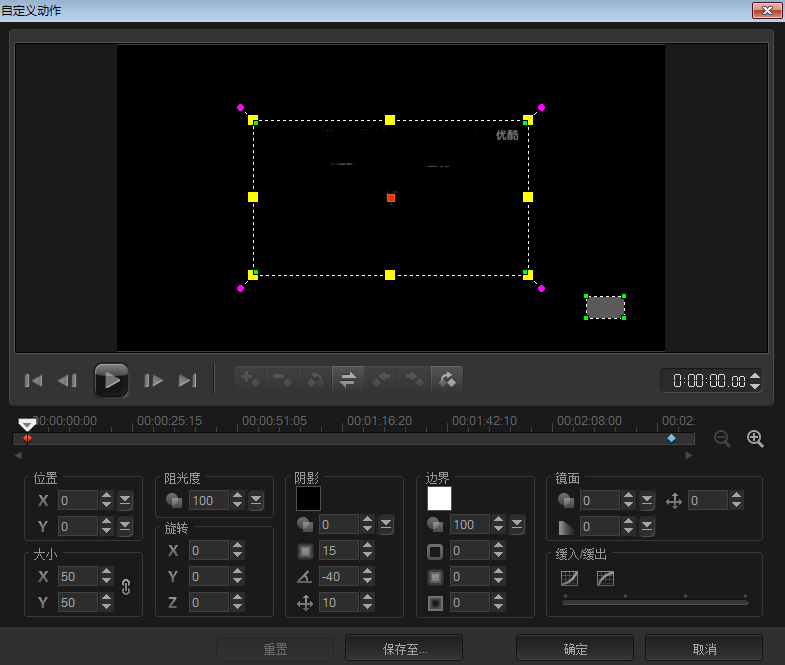The image size is (785, 665).
Task: Click the top-right magenta rotation handle
Action: [x=541, y=108]
